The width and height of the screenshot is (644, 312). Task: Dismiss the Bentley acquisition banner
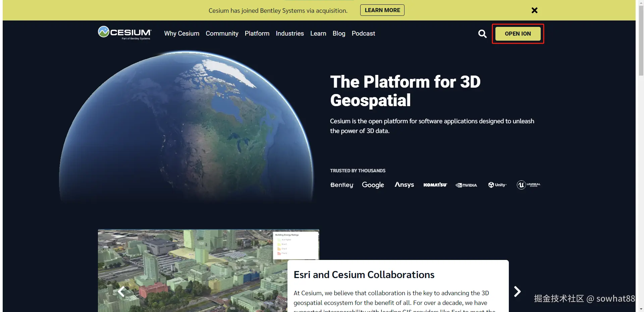tap(535, 10)
